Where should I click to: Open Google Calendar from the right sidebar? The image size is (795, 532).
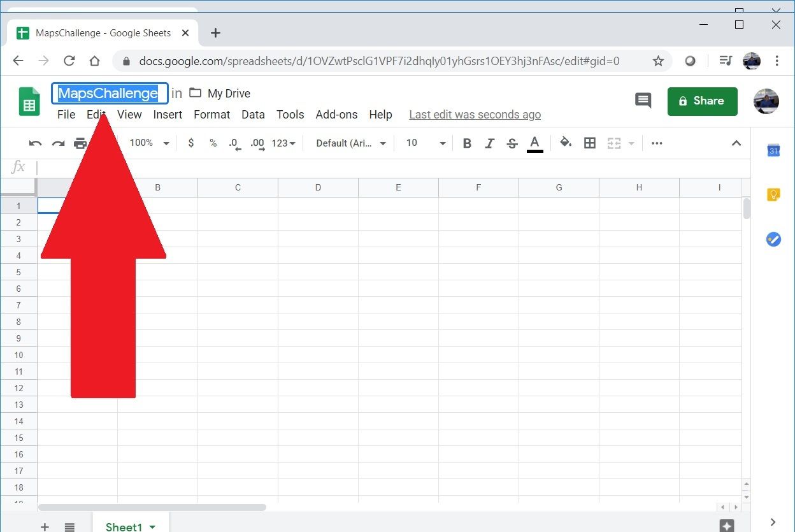[x=773, y=150]
